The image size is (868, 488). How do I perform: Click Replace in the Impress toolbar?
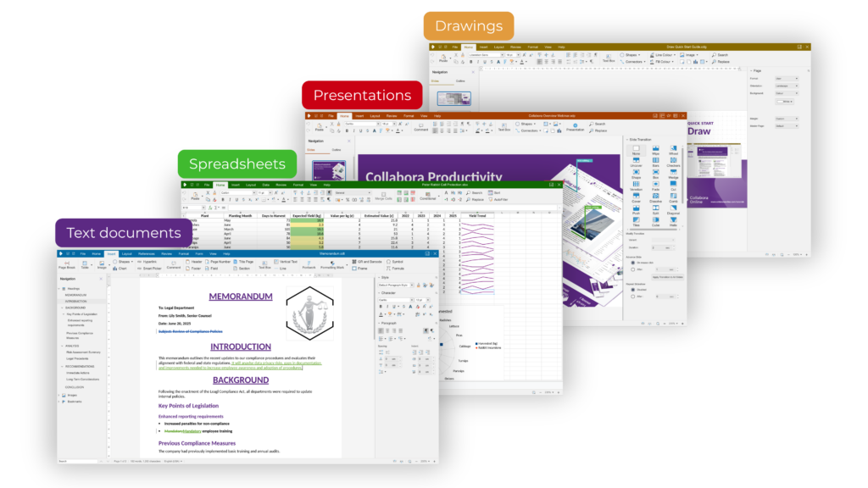click(599, 130)
